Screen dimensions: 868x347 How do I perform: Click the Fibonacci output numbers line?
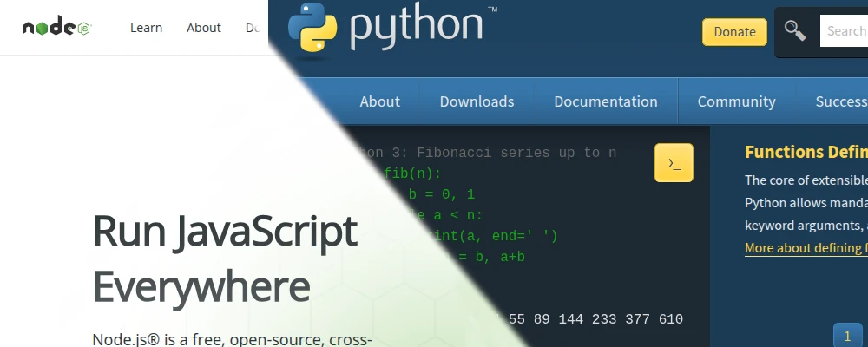(x=592, y=319)
